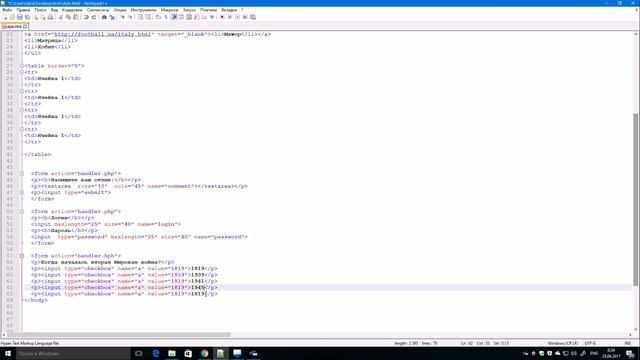Screen dimensions: 640x360
Task: Place cursor on line 41 closing table tag
Action: [38, 155]
